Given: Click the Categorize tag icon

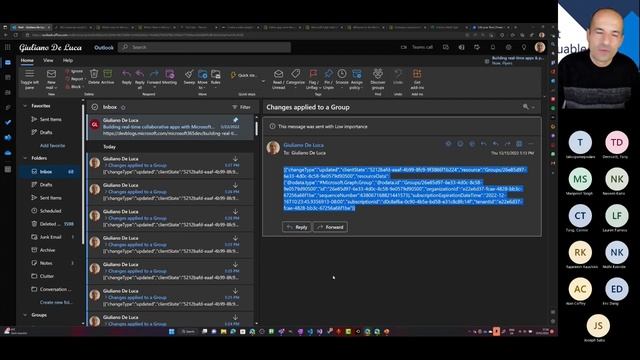Looking at the screenshot, I should point(296,73).
